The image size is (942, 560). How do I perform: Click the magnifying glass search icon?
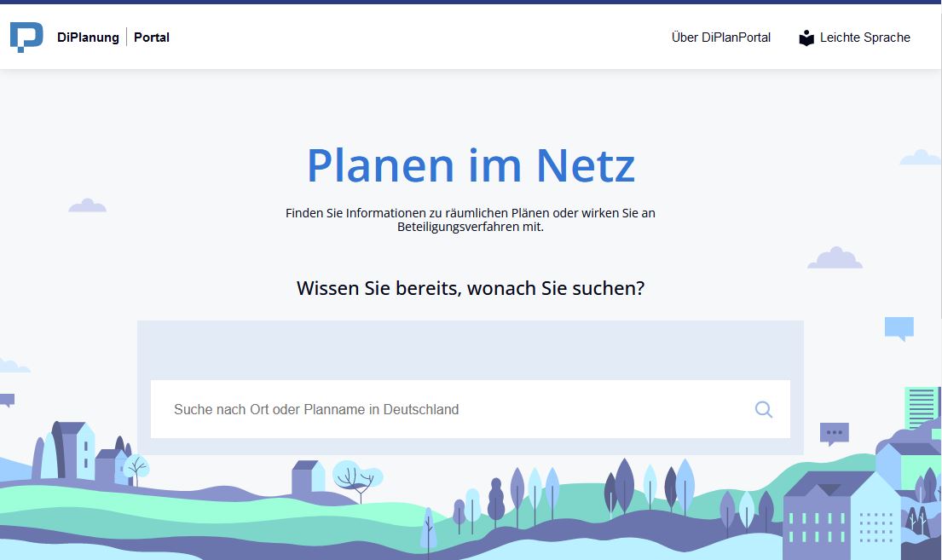coord(763,410)
